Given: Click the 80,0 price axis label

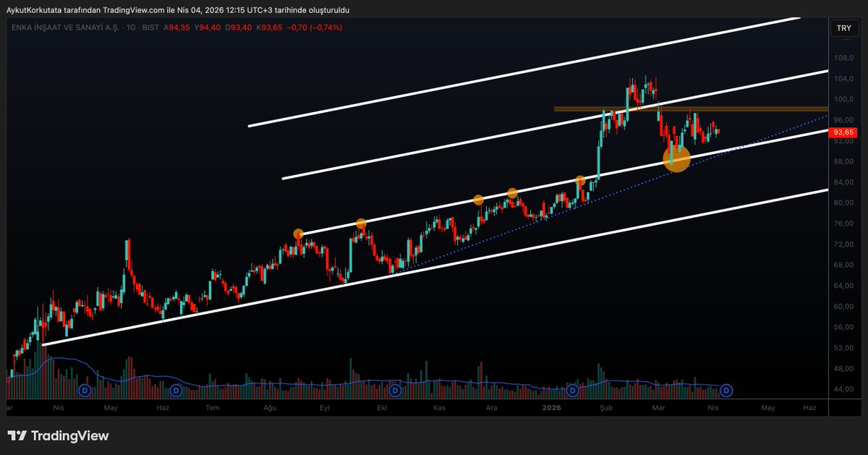Looking at the screenshot, I should point(844,203).
